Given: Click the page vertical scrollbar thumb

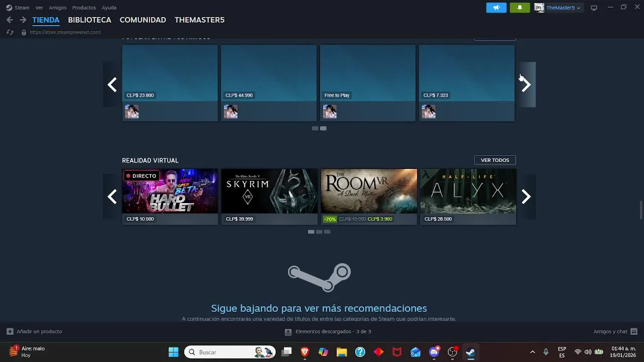Looking at the screenshot, I should point(640,210).
